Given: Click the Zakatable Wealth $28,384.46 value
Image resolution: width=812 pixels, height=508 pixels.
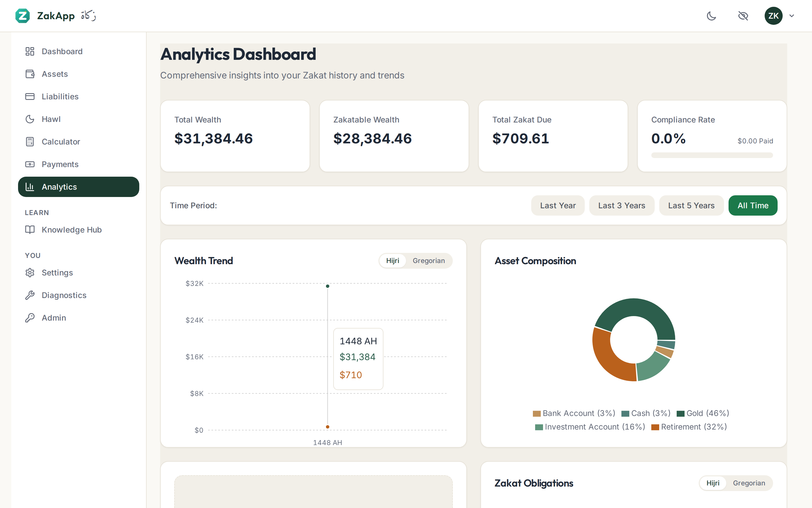Looking at the screenshot, I should coord(372,138).
